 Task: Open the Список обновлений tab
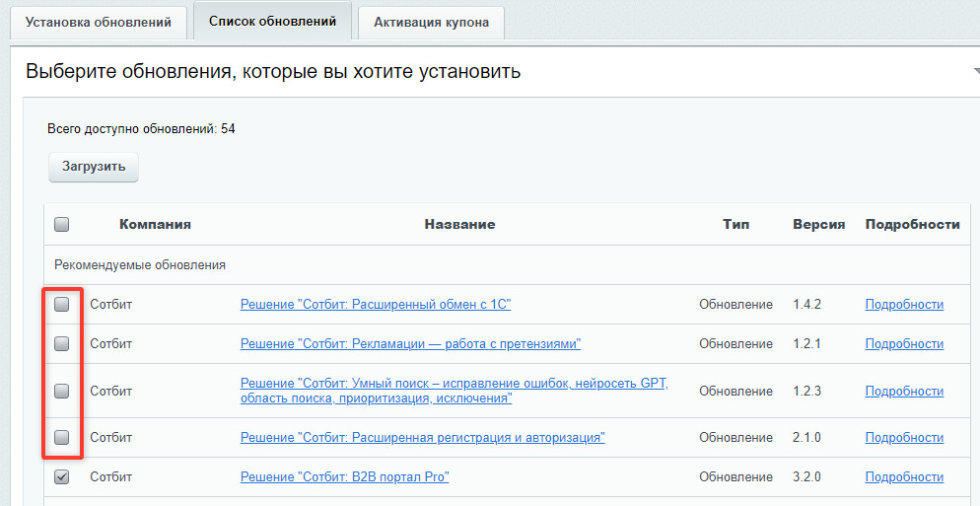[272, 21]
